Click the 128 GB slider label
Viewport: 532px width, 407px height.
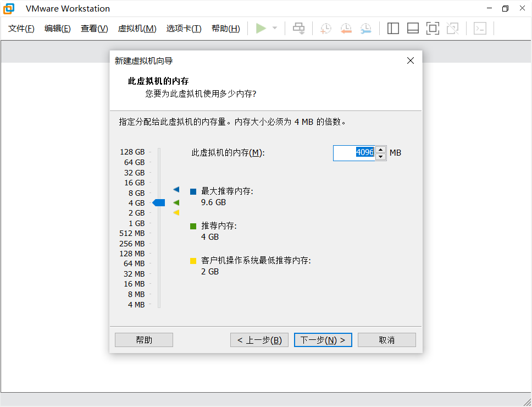(x=132, y=152)
